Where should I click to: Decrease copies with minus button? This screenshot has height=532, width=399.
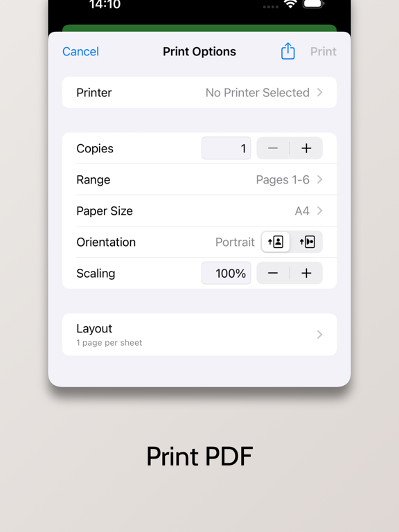tap(273, 148)
